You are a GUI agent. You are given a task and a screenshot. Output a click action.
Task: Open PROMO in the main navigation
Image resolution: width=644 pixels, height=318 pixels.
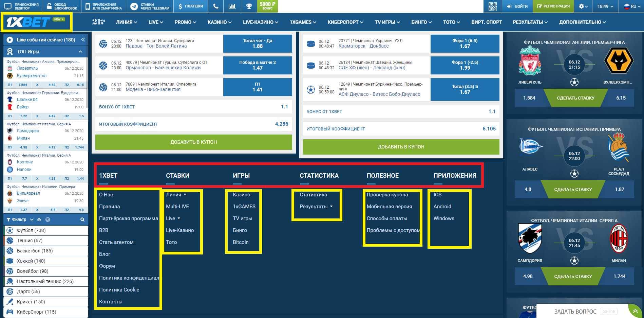click(185, 22)
